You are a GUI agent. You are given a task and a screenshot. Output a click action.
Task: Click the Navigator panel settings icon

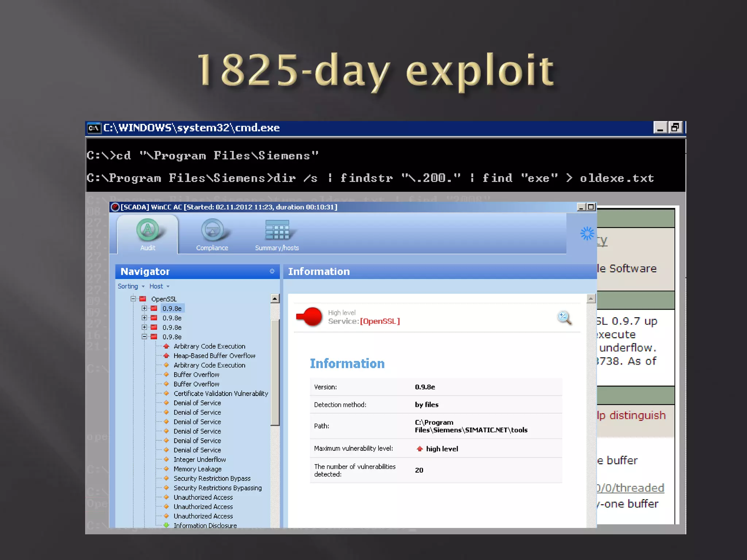tap(272, 271)
